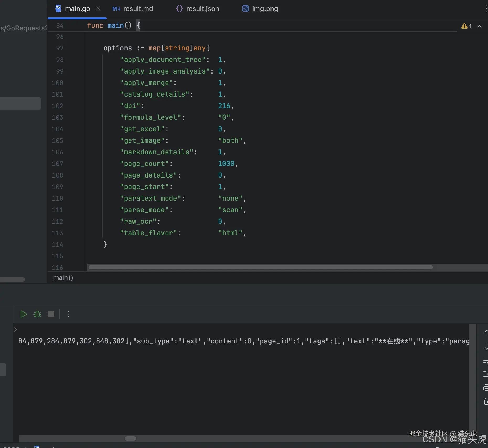The image size is (488, 448).
Task: Click the main() breadcrumb below the editor
Action: tap(63, 278)
